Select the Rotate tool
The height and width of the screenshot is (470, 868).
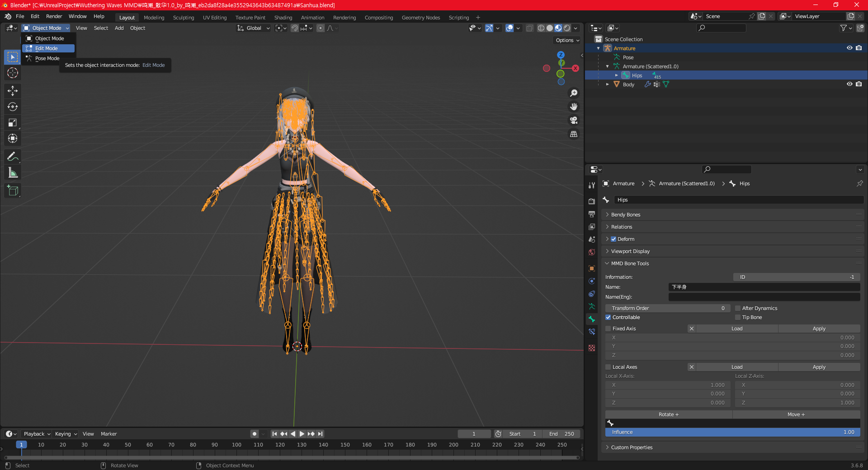(x=13, y=107)
